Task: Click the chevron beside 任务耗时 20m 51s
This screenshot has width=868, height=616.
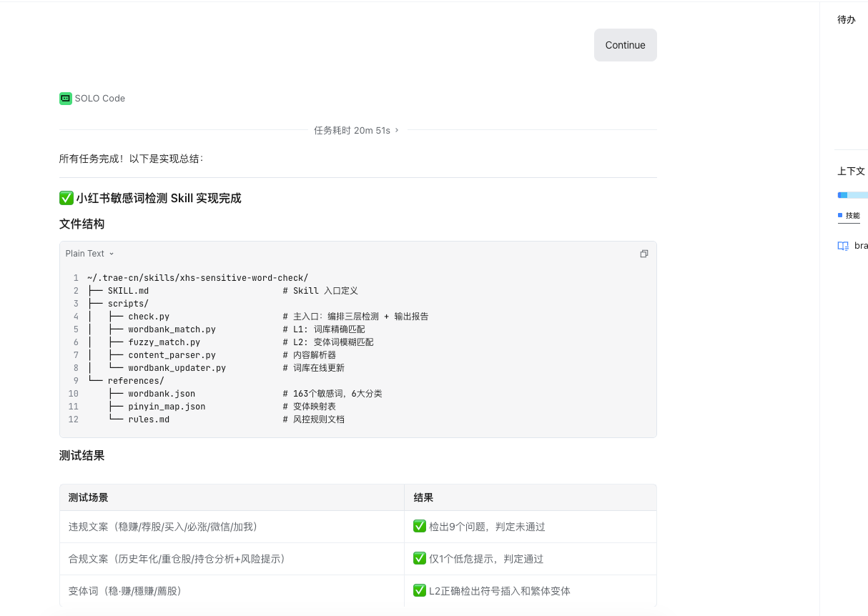Action: tap(397, 130)
